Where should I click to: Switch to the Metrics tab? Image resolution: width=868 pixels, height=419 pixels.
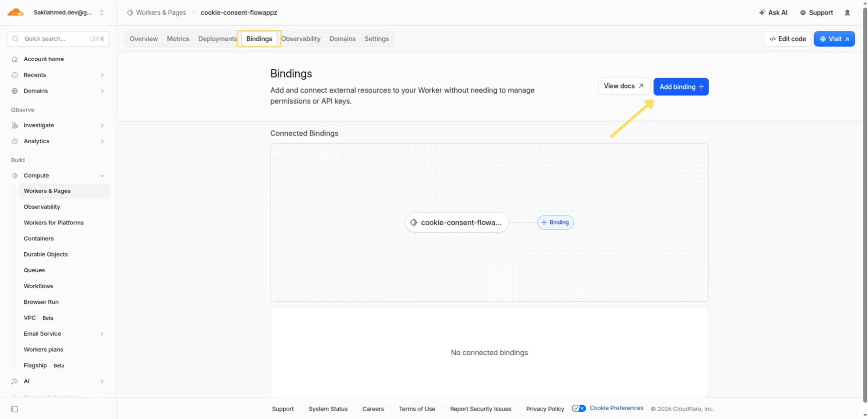click(x=178, y=39)
